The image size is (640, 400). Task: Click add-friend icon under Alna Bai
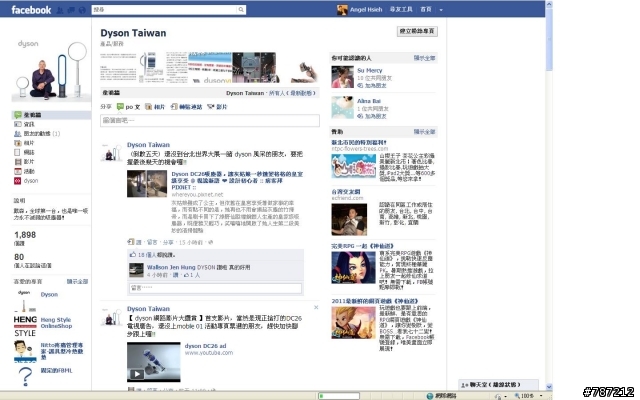point(360,116)
